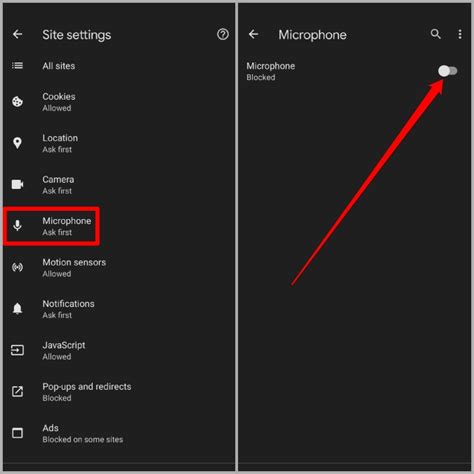
Task: Open Motion sensors setting
Action: (x=119, y=268)
